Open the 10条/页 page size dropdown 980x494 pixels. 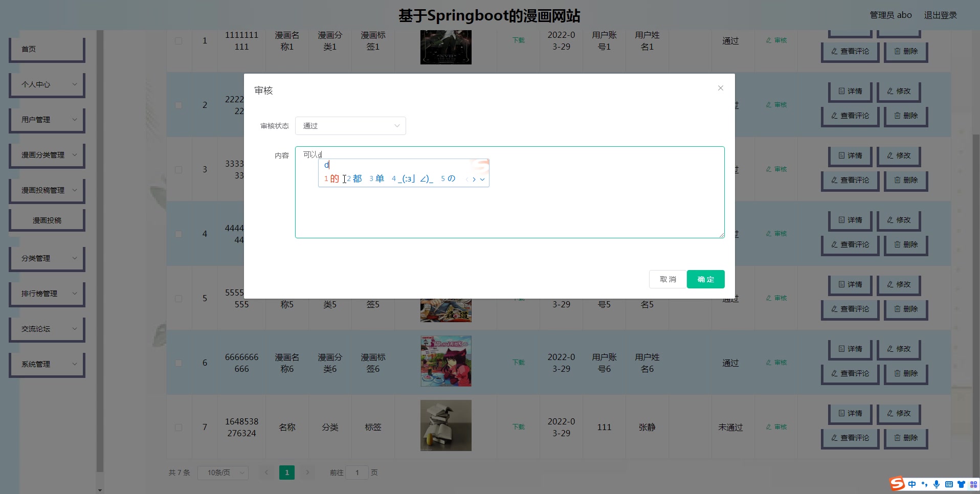coord(222,473)
